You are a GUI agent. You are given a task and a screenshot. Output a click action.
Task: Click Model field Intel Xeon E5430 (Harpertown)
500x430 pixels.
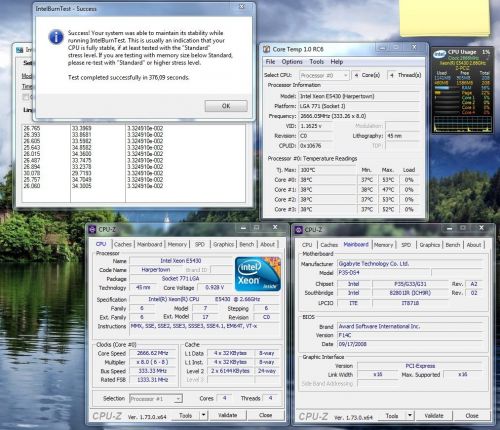[359, 96]
